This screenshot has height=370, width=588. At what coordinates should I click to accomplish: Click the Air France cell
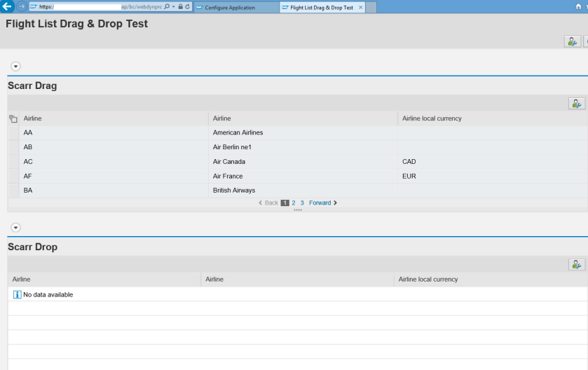229,177
